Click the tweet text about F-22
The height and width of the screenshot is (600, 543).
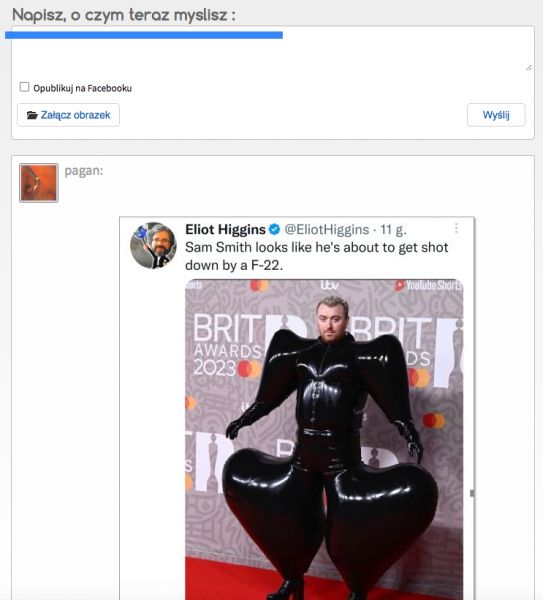316,256
